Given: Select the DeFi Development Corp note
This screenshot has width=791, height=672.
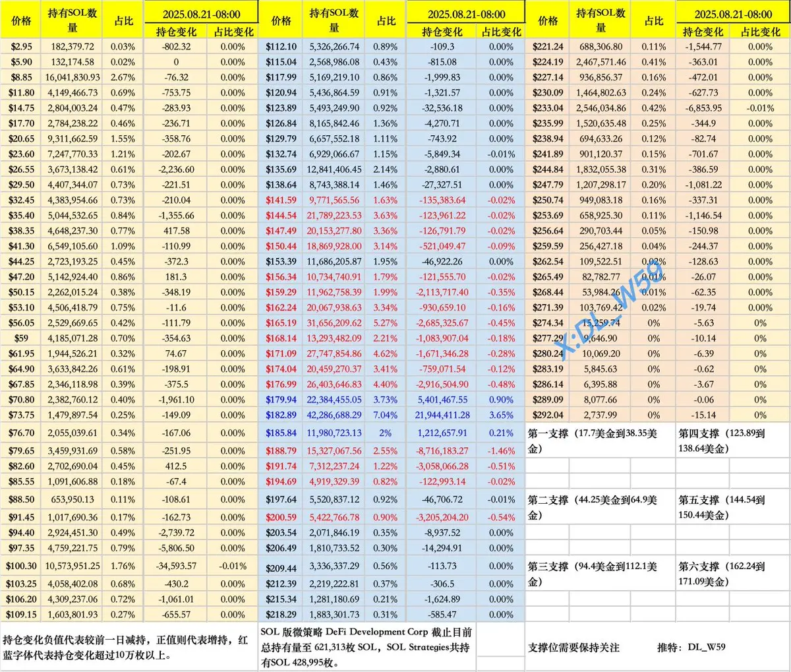Looking at the screenshot, I should [x=366, y=647].
